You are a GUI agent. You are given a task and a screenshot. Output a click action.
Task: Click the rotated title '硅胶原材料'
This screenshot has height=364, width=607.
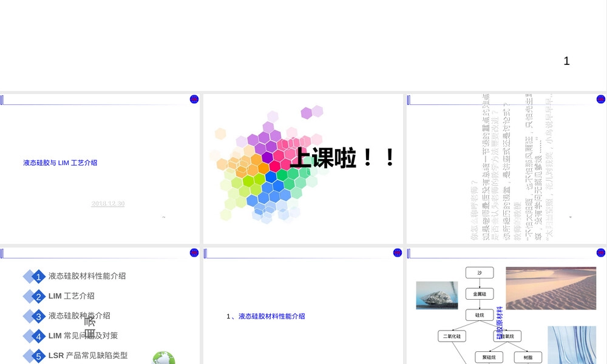point(500,323)
